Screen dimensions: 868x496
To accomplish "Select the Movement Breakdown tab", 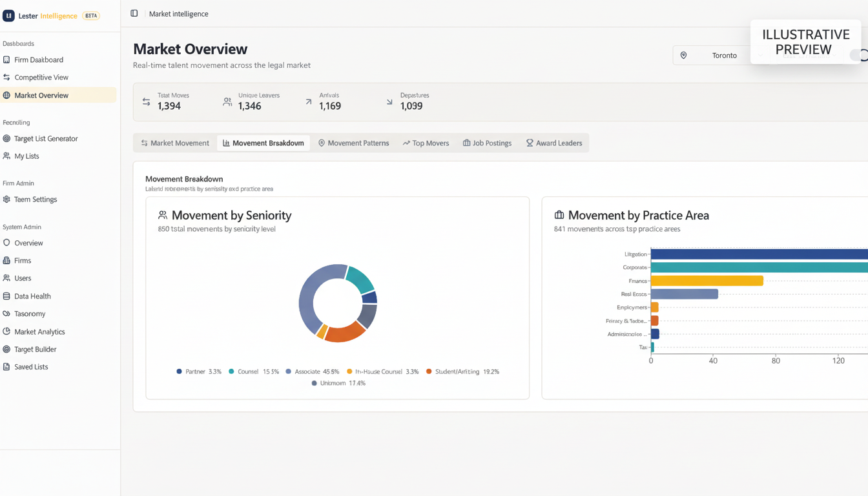I will pyautogui.click(x=263, y=143).
